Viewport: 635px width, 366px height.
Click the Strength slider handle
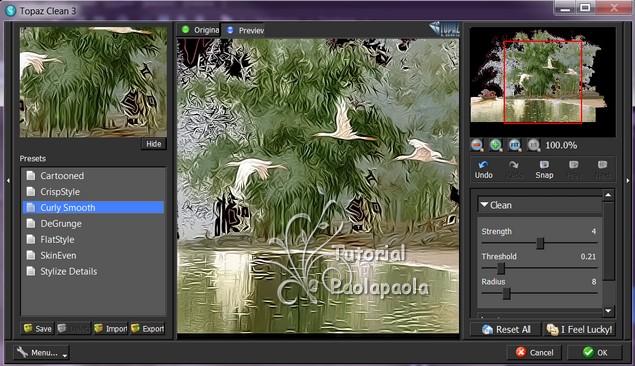pyautogui.click(x=540, y=243)
